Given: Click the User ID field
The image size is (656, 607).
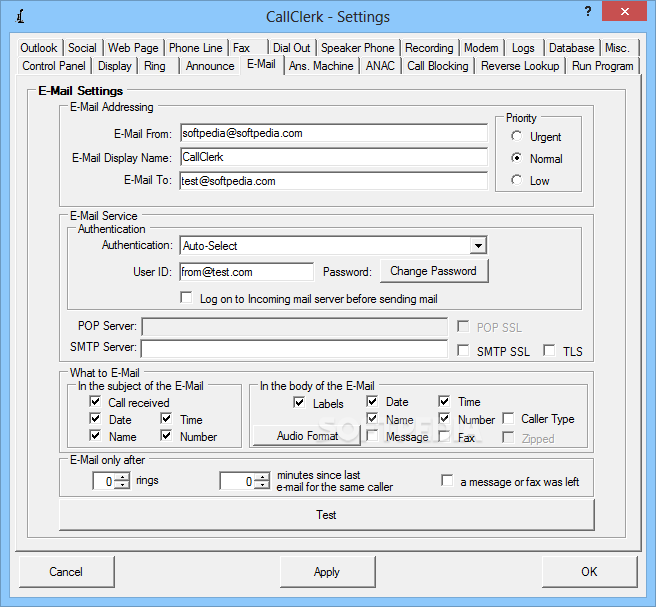Looking at the screenshot, I should (x=246, y=272).
